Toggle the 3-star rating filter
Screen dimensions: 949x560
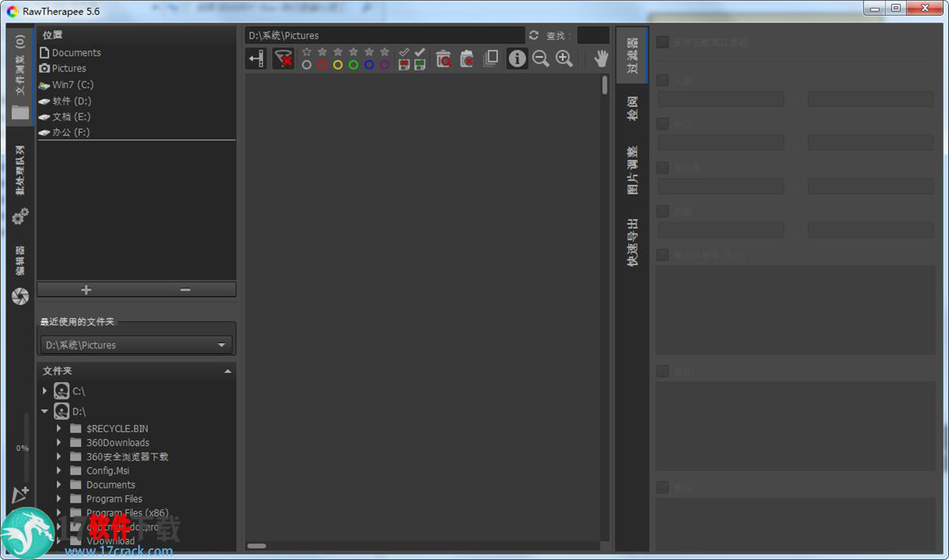coord(353,52)
